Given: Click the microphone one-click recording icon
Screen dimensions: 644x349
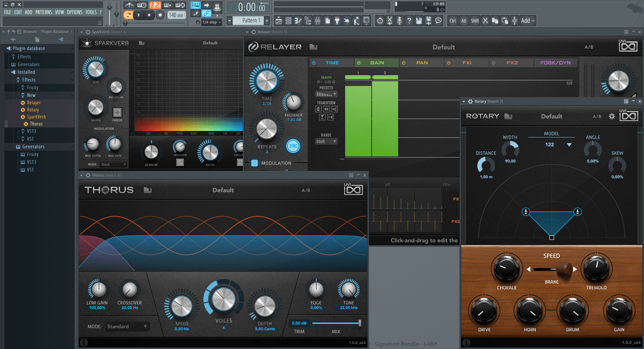Looking at the screenshot, I should [399, 21].
